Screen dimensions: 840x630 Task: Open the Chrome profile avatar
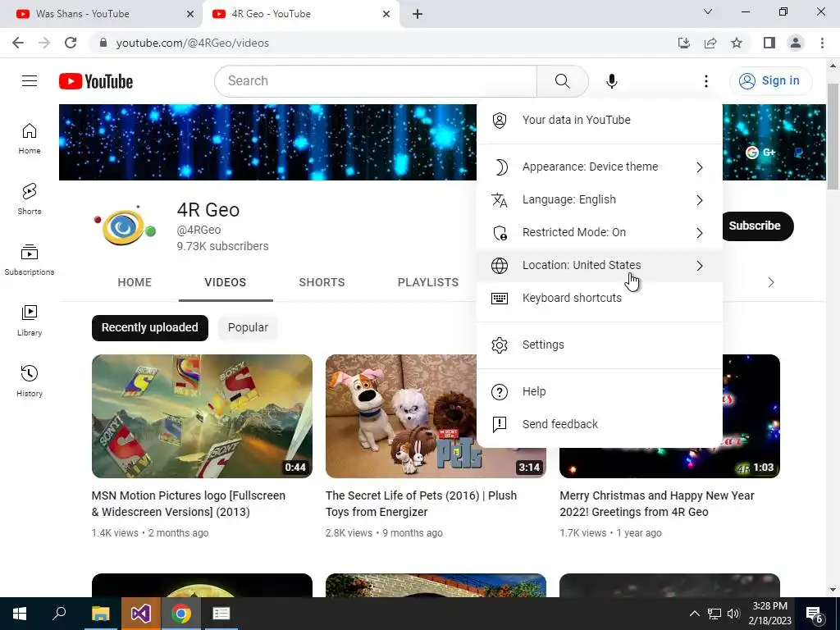(796, 43)
